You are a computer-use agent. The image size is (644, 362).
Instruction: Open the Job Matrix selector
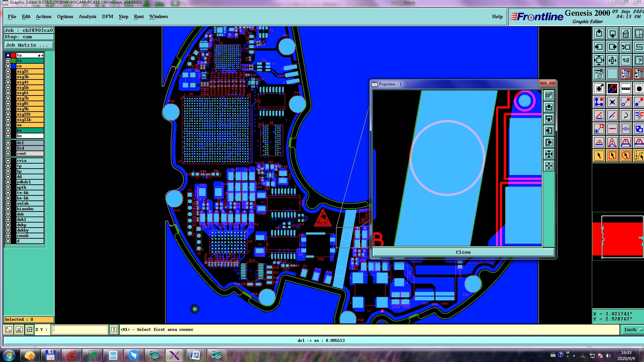[x=29, y=45]
